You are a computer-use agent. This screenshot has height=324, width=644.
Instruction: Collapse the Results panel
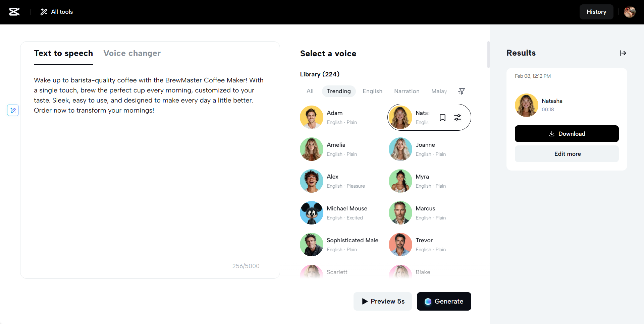(x=623, y=53)
